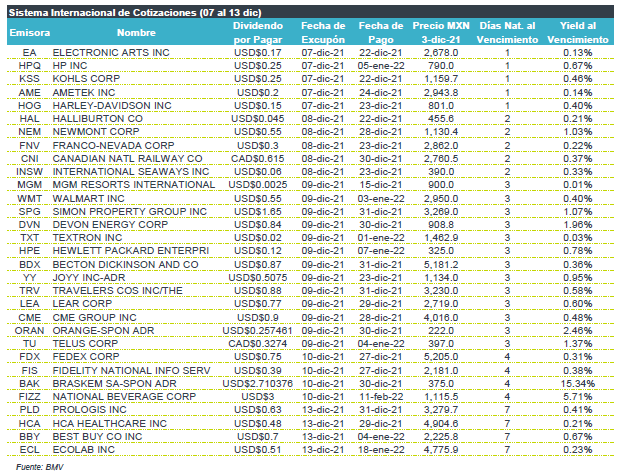
Task: Click the LEA ticker cell
Action: (30, 304)
